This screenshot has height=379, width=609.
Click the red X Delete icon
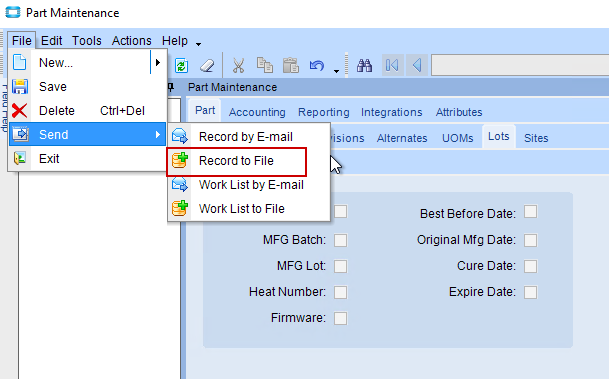click(x=19, y=111)
